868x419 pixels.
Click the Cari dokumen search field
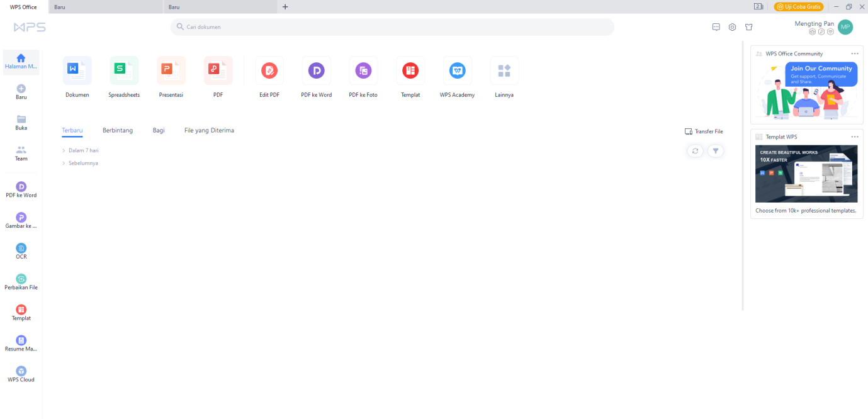pyautogui.click(x=392, y=27)
